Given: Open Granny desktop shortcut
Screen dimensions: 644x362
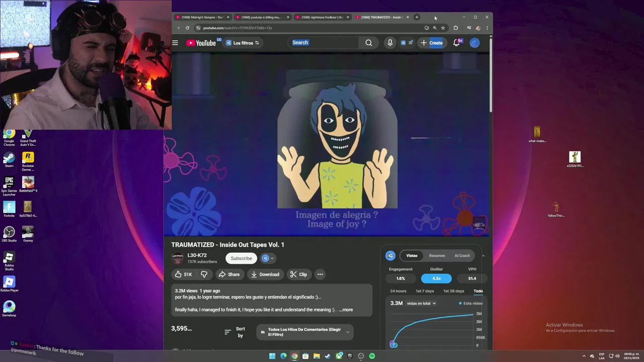Looking at the screenshot, I should (28, 234).
